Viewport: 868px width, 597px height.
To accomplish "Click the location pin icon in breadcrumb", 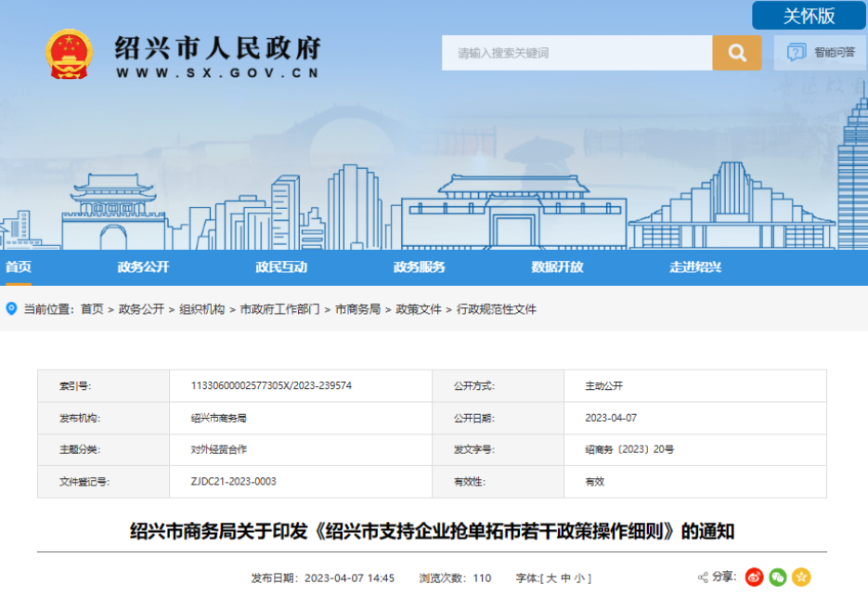I will coord(11,309).
